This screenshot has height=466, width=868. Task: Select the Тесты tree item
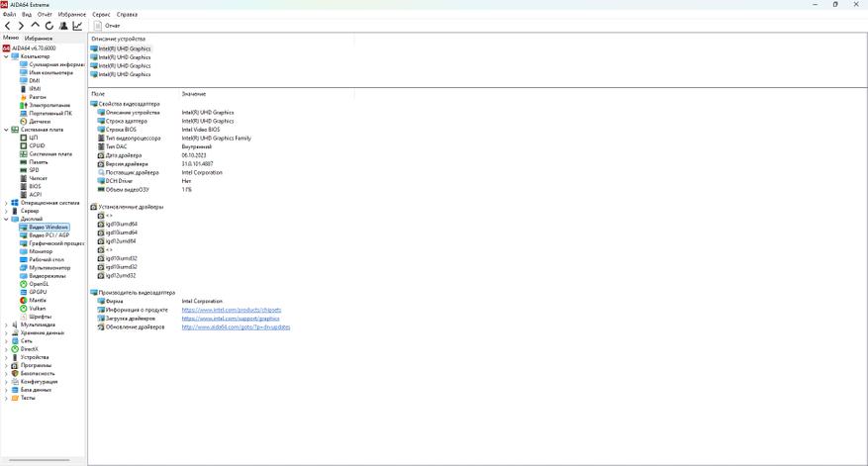click(23, 398)
